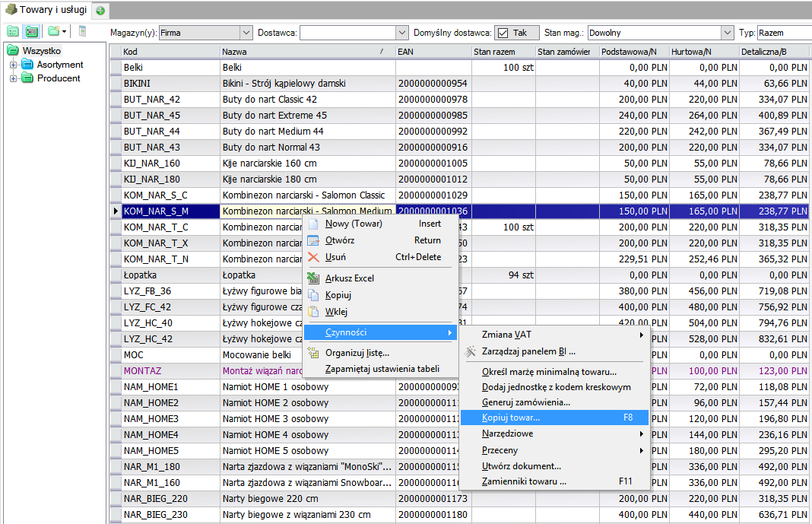The image size is (812, 524).
Task: Open the Stan mag. Dowolny dropdown
Action: (x=728, y=33)
